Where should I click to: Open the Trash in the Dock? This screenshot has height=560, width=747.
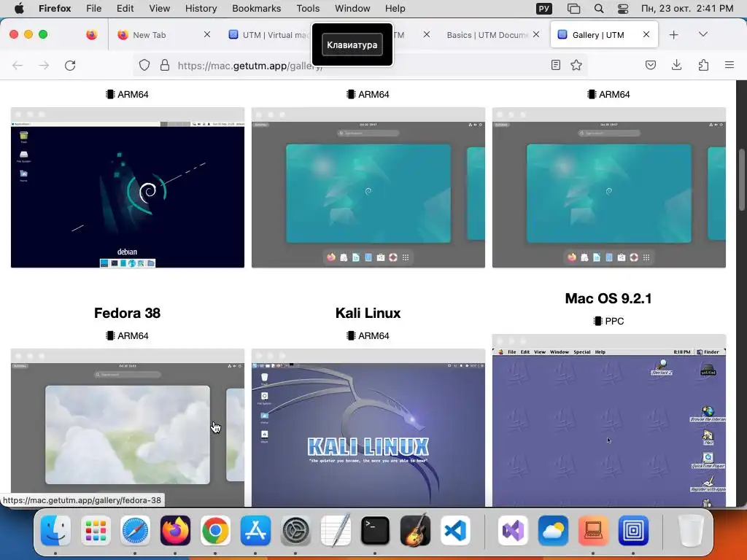pos(691,530)
